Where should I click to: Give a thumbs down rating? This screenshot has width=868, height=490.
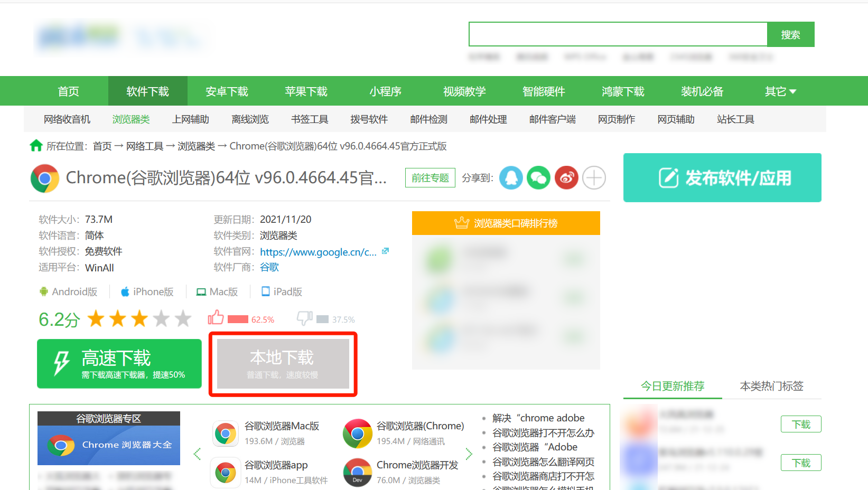tap(305, 317)
